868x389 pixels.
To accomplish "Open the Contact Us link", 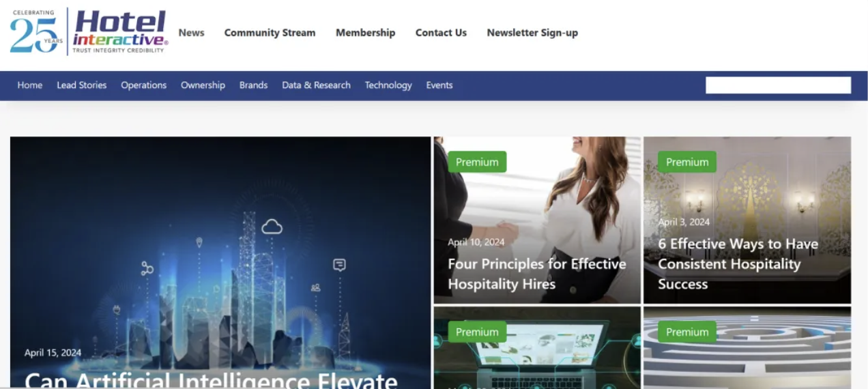I will click(441, 33).
